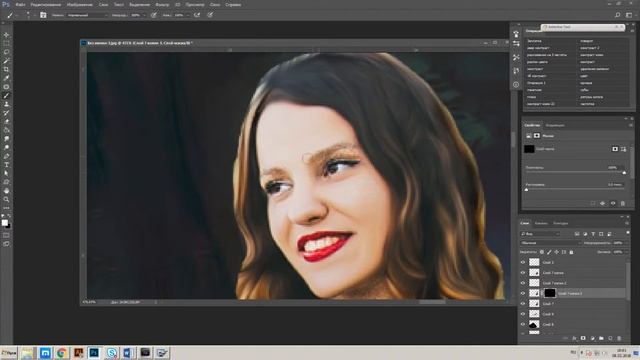Add a new adjustment layer icon

coord(592,338)
